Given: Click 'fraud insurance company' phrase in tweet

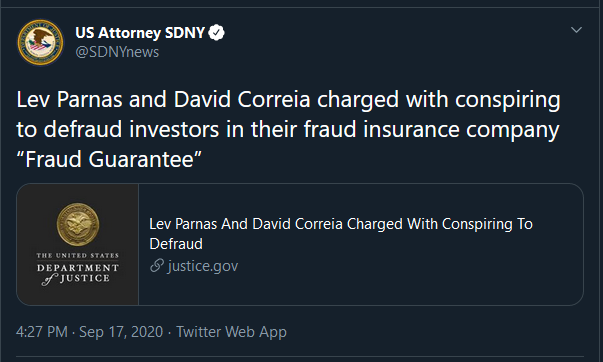Looking at the screenshot, I should pos(431,129).
